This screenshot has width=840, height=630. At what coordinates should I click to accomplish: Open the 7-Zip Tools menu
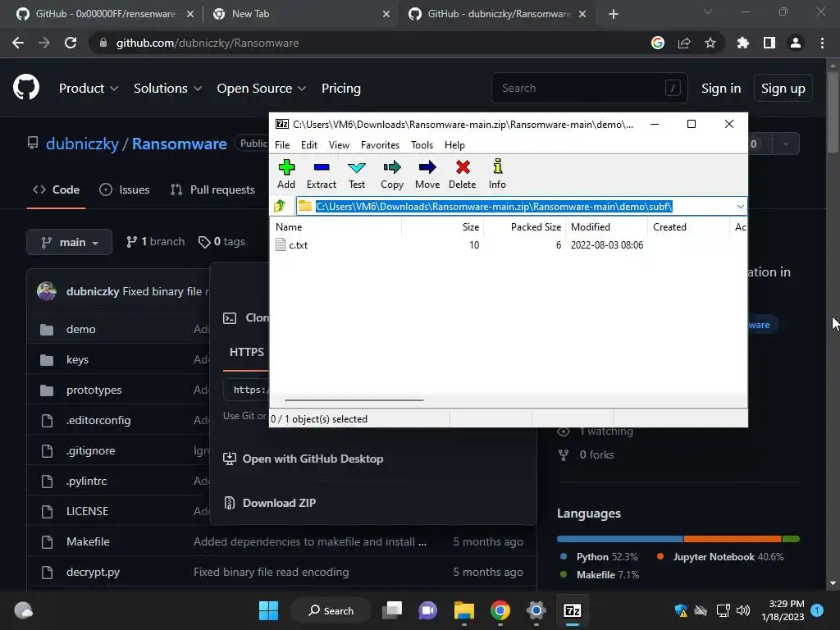[x=422, y=145]
